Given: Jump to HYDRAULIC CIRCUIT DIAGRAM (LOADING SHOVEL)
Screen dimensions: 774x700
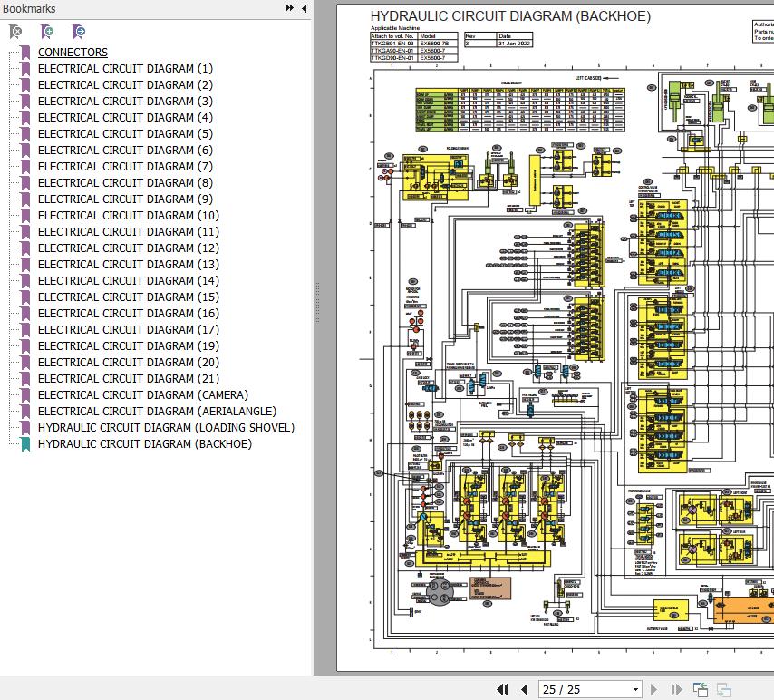Looking at the screenshot, I should click(x=166, y=427).
